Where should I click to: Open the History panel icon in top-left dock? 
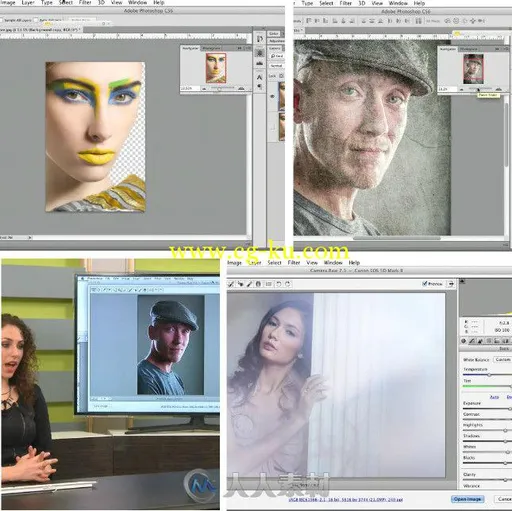point(260,39)
